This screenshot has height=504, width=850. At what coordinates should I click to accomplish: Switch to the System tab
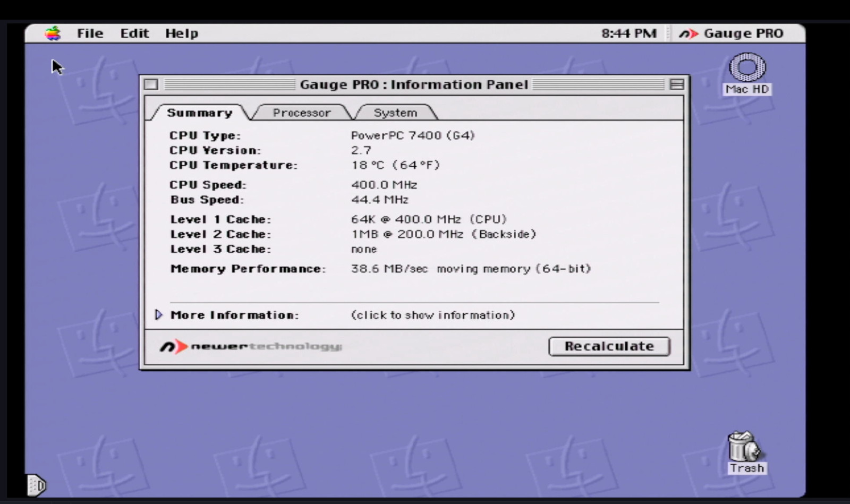coord(395,113)
